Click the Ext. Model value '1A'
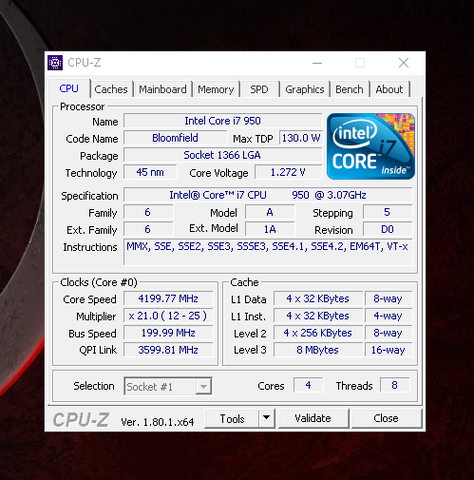Viewport: 474px width, 480px height. tap(270, 229)
